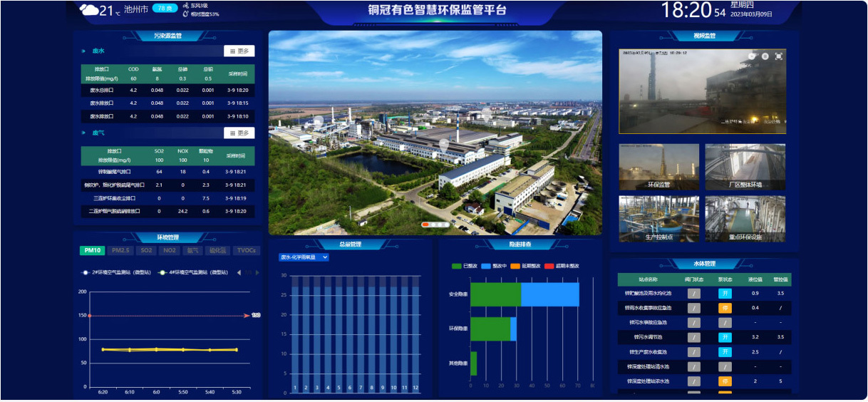The height and width of the screenshot is (402, 868).
Task: Click green bar of 其他隐患 row
Action: pos(474,364)
